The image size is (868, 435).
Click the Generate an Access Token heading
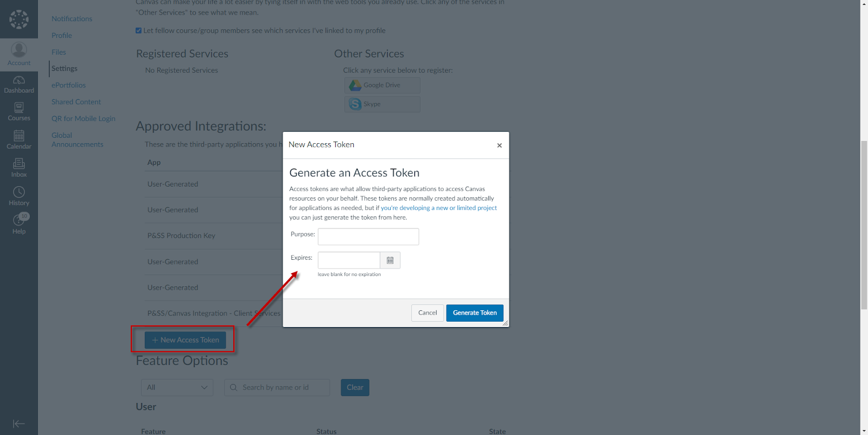point(354,172)
